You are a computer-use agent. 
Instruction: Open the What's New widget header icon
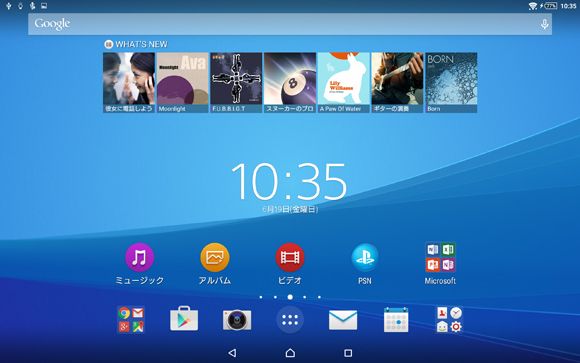pyautogui.click(x=108, y=44)
